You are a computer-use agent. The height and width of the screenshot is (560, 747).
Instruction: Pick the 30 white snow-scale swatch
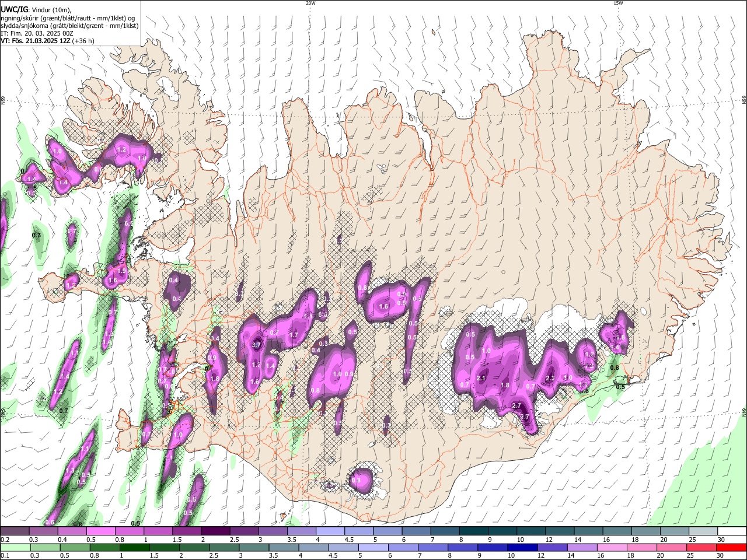click(x=732, y=531)
